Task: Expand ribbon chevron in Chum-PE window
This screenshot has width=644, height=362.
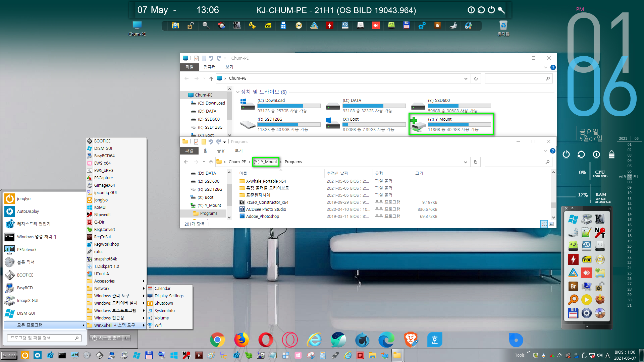Action: 546,67
